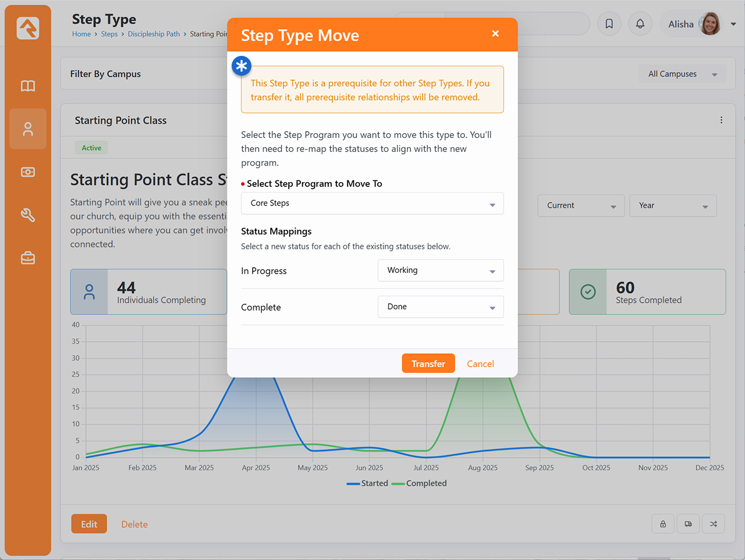Close the Step Type Move dialog
Image resolution: width=745 pixels, height=560 pixels.
[x=495, y=34]
